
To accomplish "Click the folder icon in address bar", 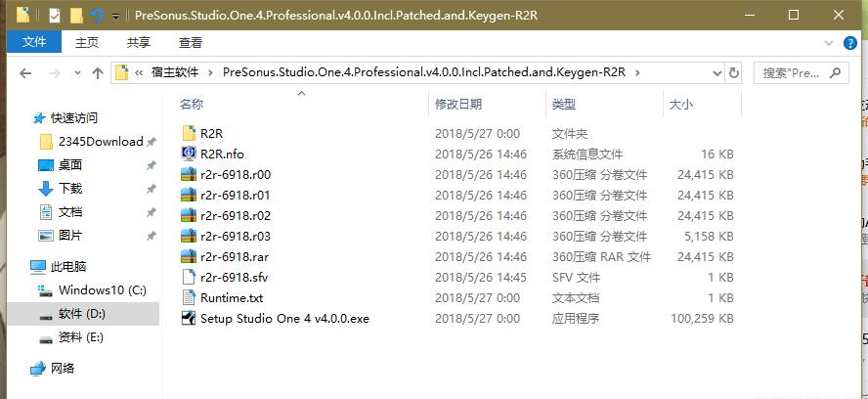I will 122,72.
